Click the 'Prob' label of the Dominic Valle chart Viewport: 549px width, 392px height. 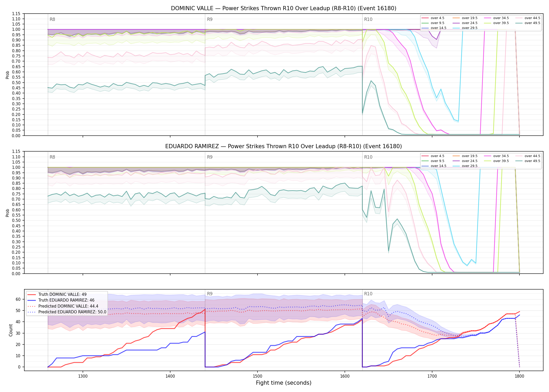point(8,75)
